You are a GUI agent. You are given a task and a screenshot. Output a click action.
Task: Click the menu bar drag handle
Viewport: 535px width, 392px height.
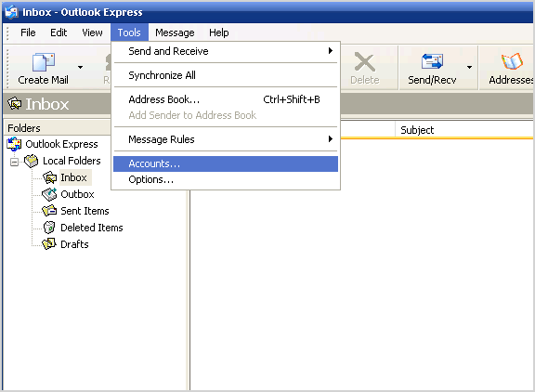(7, 33)
